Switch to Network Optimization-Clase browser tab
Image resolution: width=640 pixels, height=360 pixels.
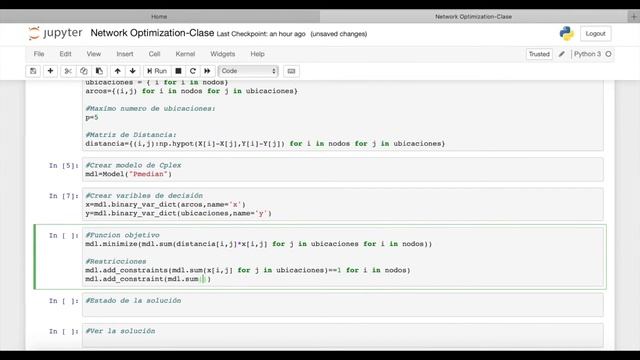[473, 17]
